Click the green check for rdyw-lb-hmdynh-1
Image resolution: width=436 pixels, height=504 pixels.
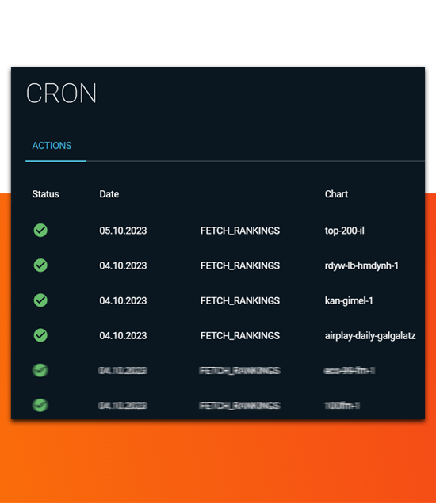coord(40,265)
